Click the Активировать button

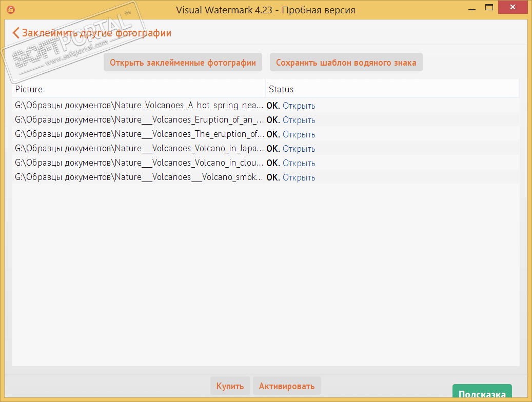pos(287,386)
